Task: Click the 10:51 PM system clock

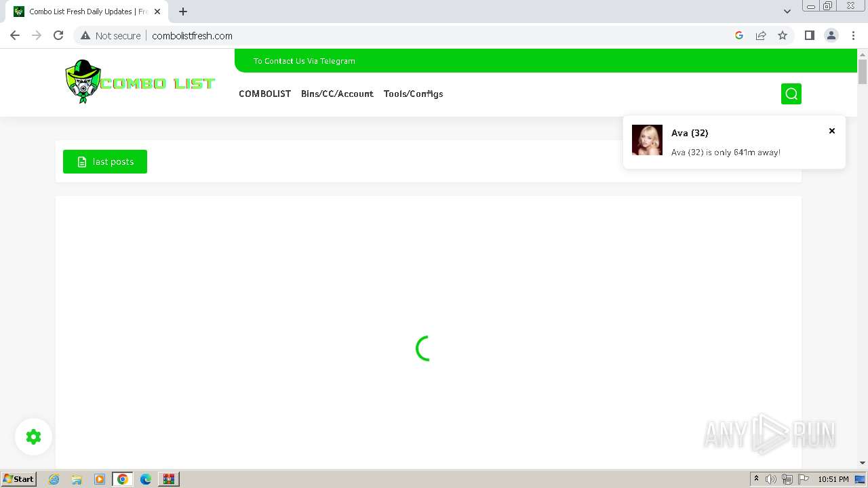Action: coord(833,479)
